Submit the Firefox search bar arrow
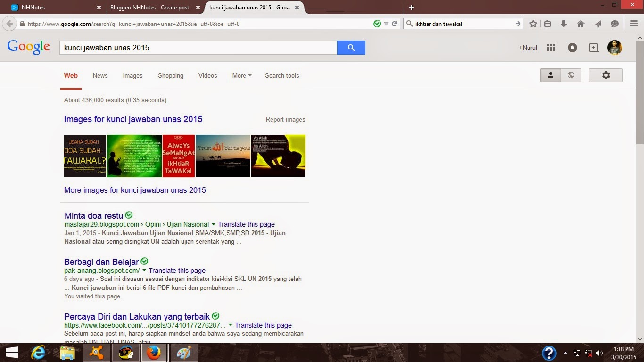The image size is (644, 362). [518, 24]
